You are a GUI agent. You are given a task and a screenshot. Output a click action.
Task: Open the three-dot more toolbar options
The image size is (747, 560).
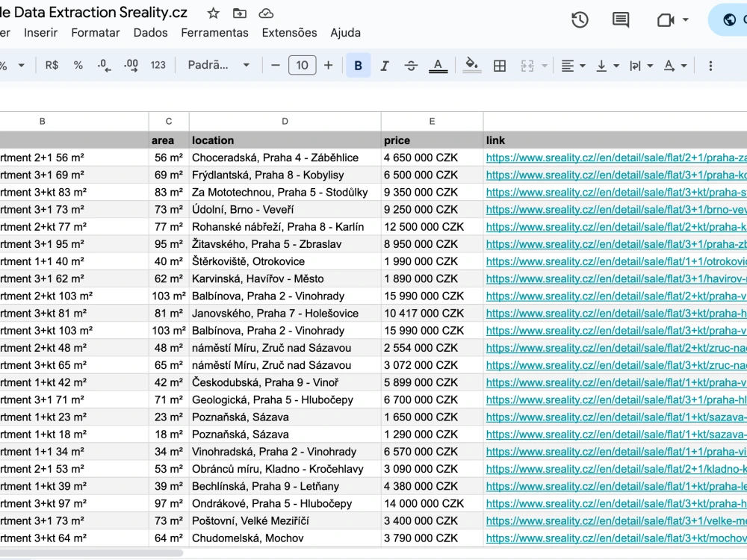point(710,65)
